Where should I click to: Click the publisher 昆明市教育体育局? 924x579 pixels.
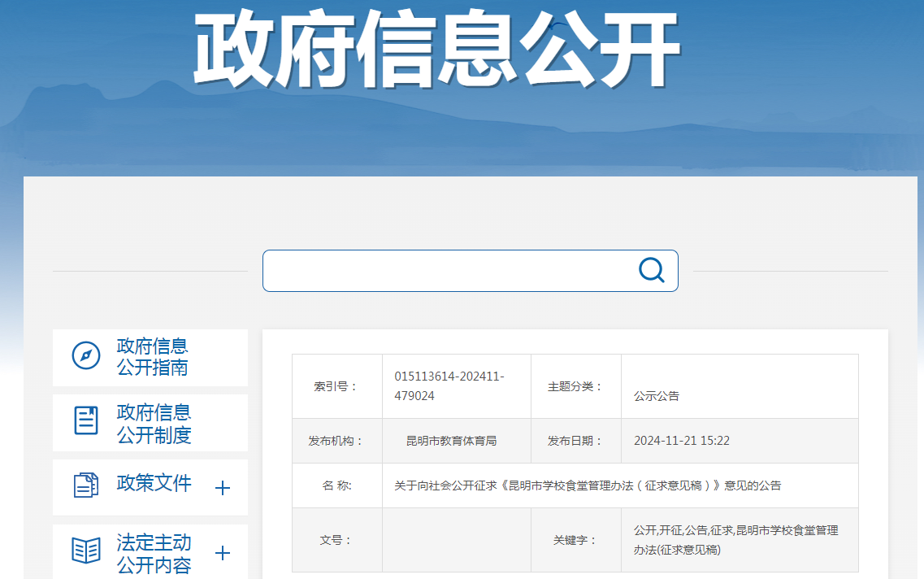(x=451, y=441)
